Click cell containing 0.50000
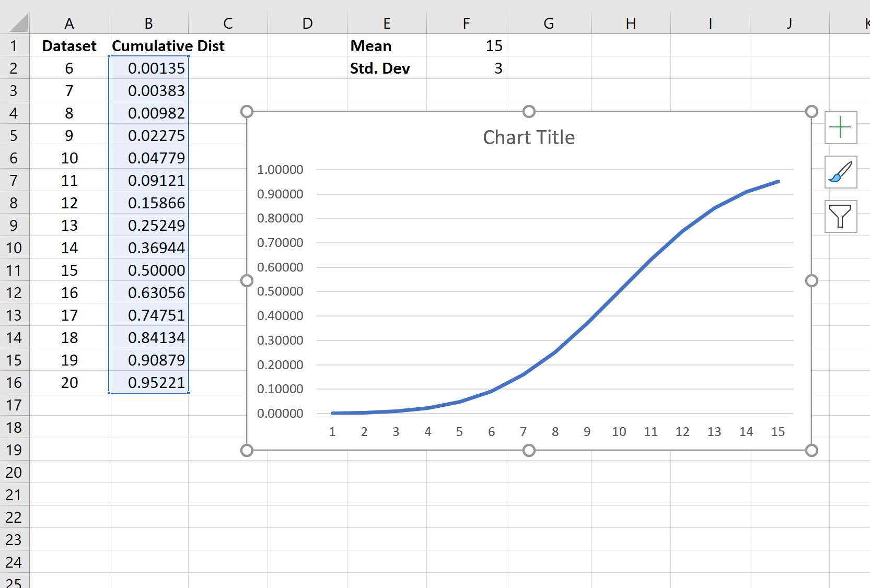The height and width of the screenshot is (588, 870). pyautogui.click(x=148, y=271)
